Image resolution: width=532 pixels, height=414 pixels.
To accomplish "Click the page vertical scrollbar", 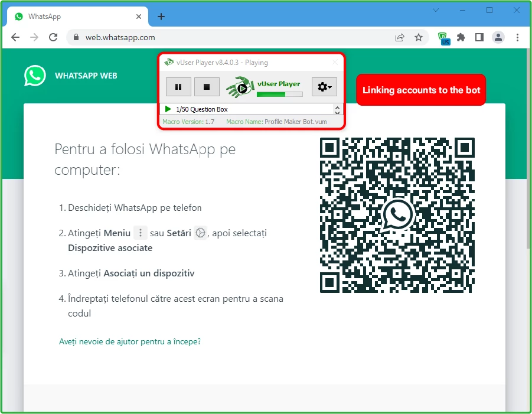I will pos(528,148).
